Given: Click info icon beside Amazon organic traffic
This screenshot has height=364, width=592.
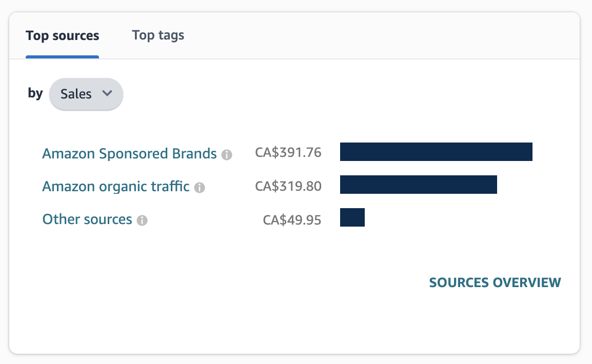Looking at the screenshot, I should coord(200,188).
